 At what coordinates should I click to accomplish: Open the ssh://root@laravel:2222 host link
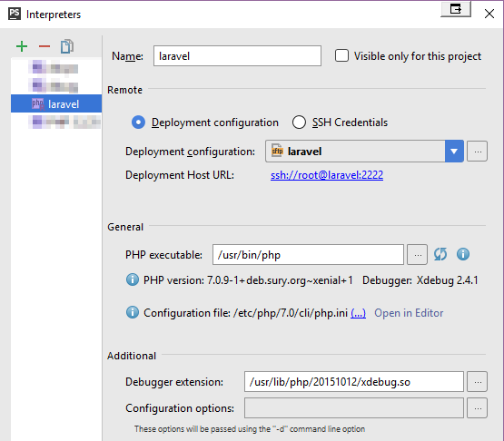[x=327, y=175]
